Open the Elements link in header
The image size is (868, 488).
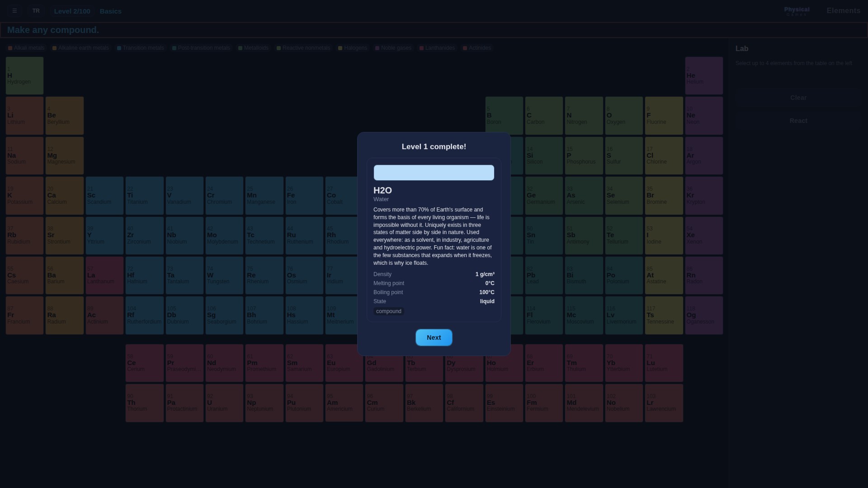(x=843, y=11)
